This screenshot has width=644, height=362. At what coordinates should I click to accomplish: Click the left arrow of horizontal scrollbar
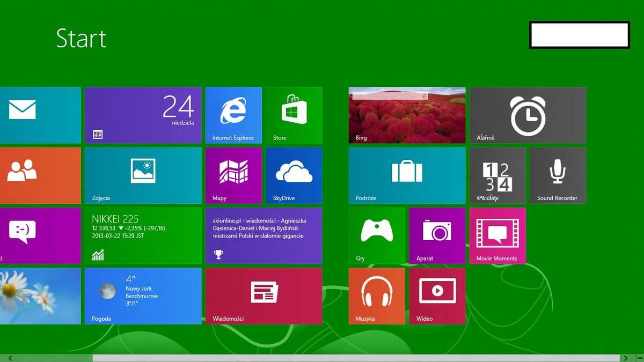pyautogui.click(x=10, y=358)
